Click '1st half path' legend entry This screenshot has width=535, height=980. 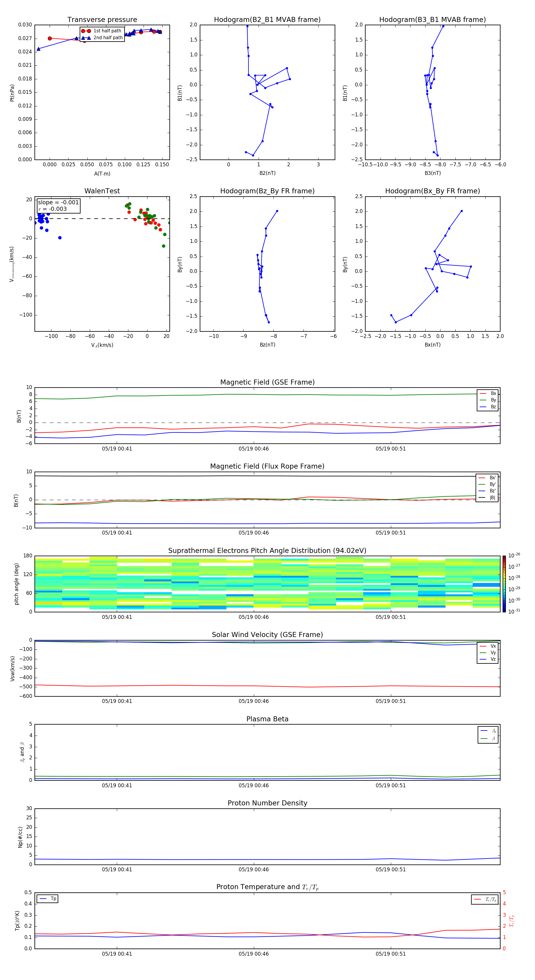click(x=101, y=31)
